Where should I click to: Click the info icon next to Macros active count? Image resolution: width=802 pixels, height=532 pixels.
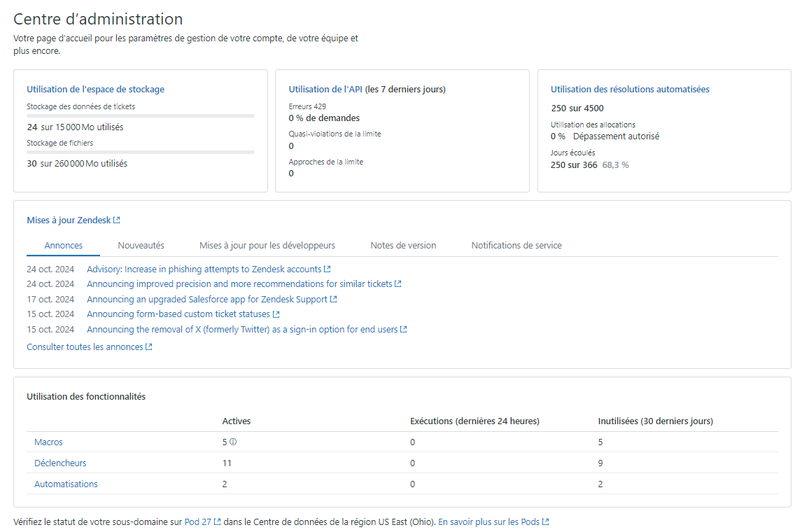coord(233,442)
